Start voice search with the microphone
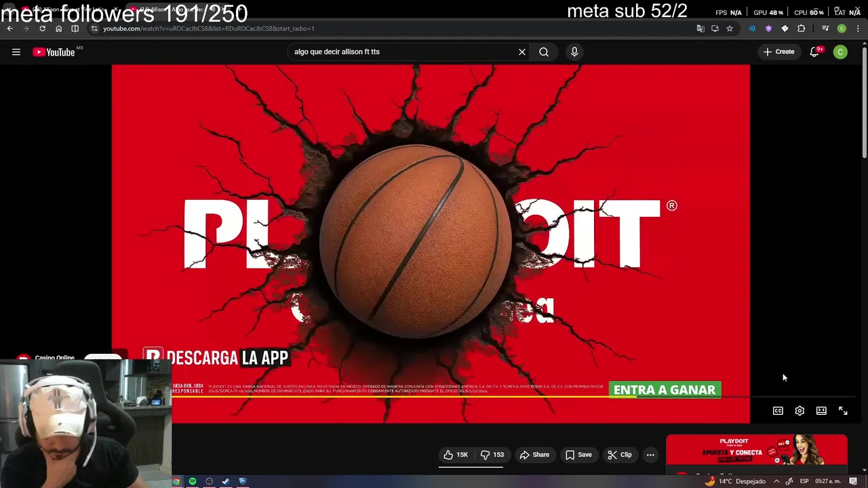This screenshot has width=868, height=488. pyautogui.click(x=574, y=52)
